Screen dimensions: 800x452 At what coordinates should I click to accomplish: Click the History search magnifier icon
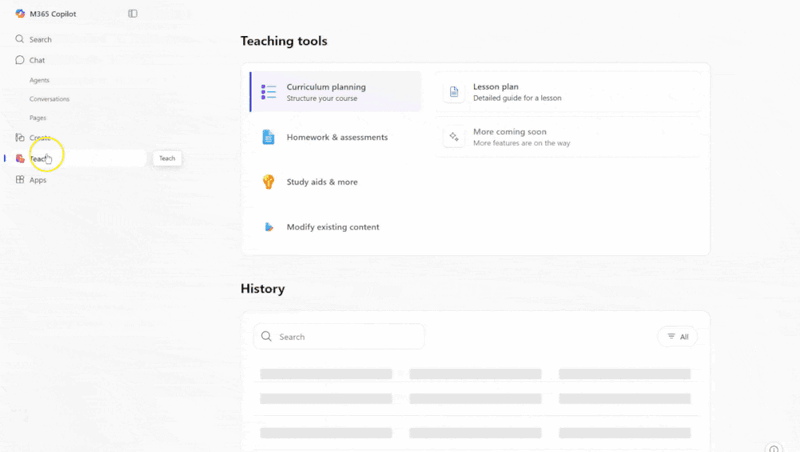266,336
